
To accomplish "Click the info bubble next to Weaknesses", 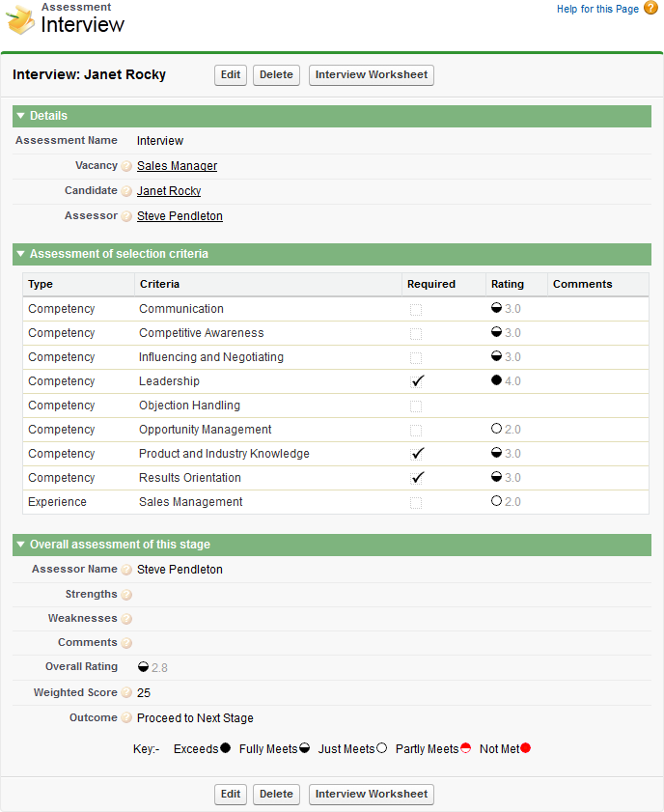I will tap(126, 619).
